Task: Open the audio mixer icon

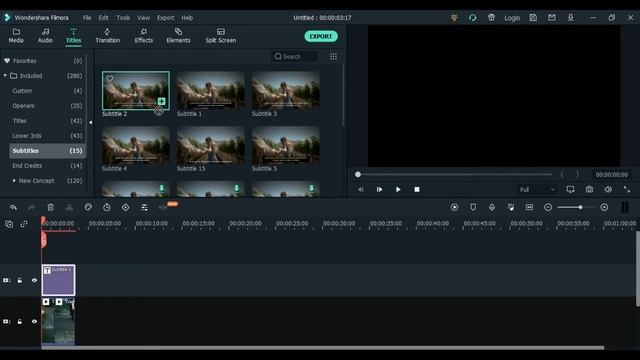Action: pyautogui.click(x=511, y=207)
